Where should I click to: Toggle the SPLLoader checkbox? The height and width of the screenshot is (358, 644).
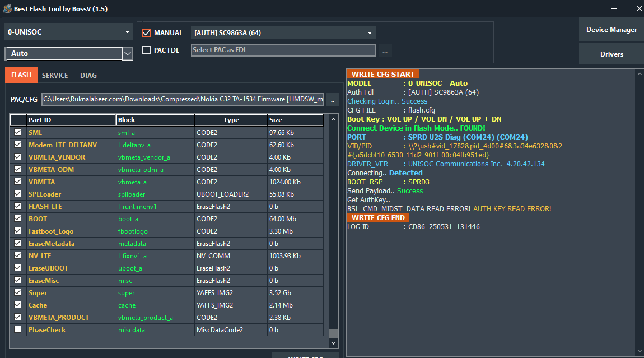(17, 194)
